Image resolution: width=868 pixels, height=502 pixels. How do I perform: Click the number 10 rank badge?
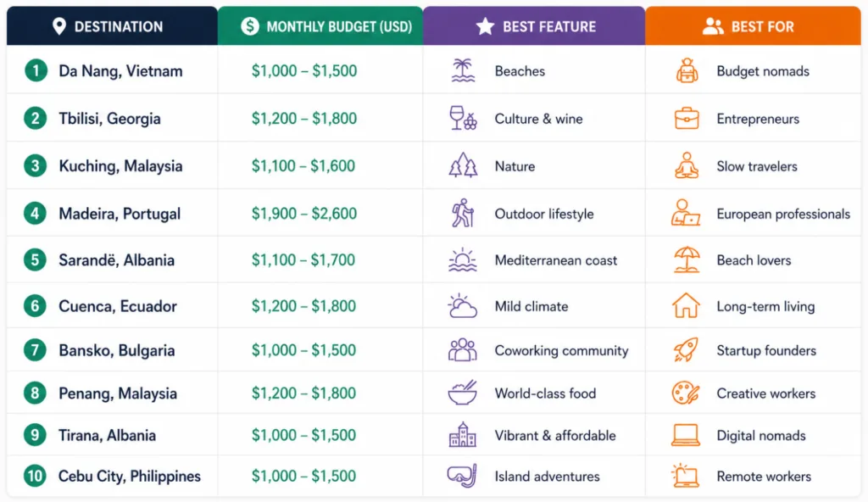[35, 476]
